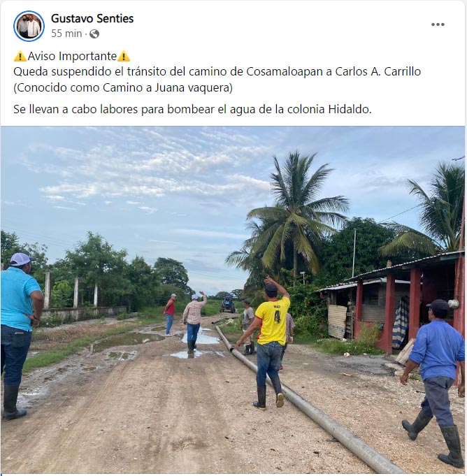Click the waving man in plaid shirt
The width and height of the screenshot is (467, 476).
[x=194, y=322]
